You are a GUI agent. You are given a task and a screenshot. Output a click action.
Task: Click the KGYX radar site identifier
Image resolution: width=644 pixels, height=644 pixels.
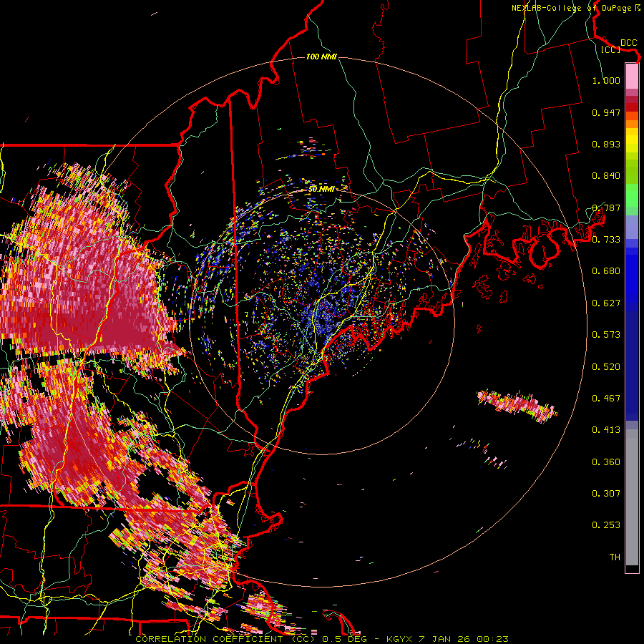click(x=400, y=639)
